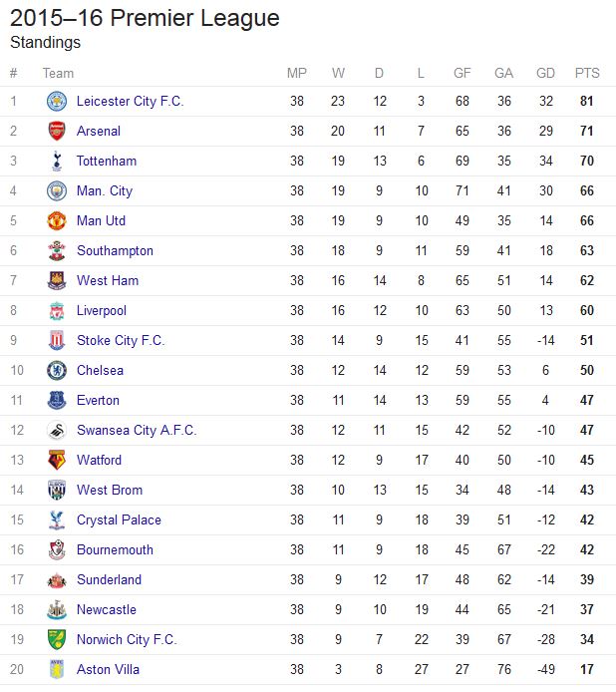Open the West Ham team link
616x692 pixels.
click(x=108, y=280)
